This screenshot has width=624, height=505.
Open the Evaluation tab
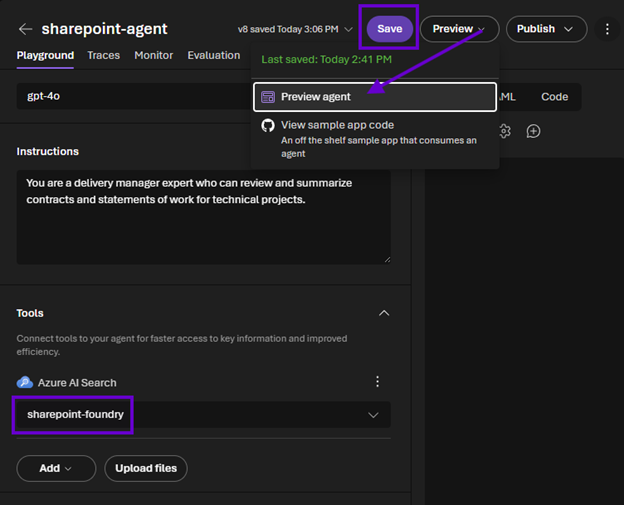(214, 55)
